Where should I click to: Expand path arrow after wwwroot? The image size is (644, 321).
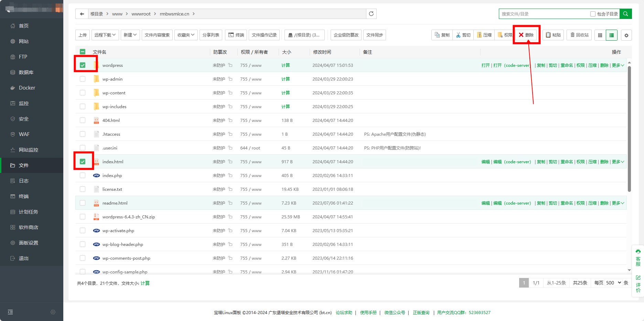click(x=155, y=14)
